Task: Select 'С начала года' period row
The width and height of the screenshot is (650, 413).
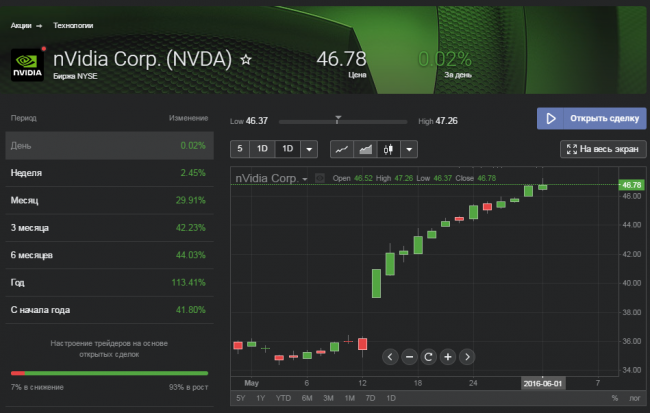Action: tap(109, 310)
